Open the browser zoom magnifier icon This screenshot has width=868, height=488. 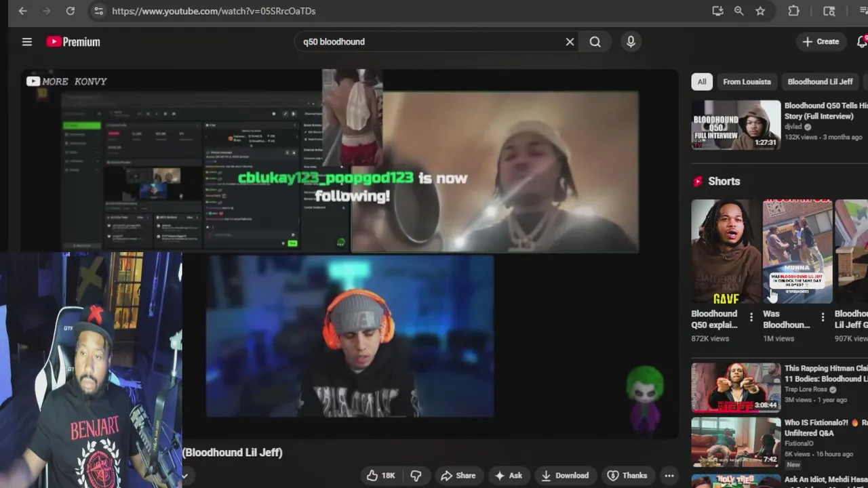(738, 11)
